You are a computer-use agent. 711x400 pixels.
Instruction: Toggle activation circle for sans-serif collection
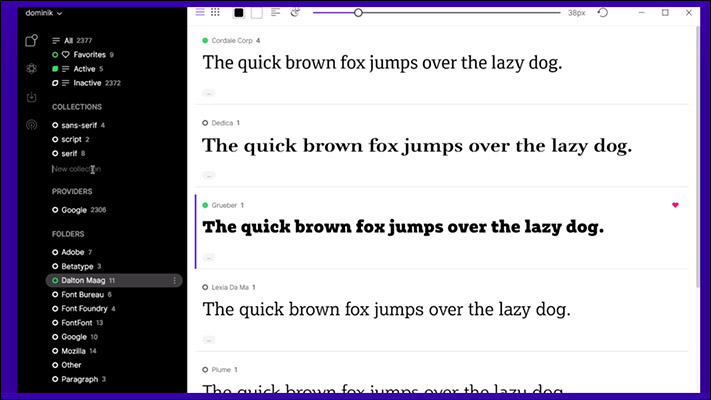(55, 125)
